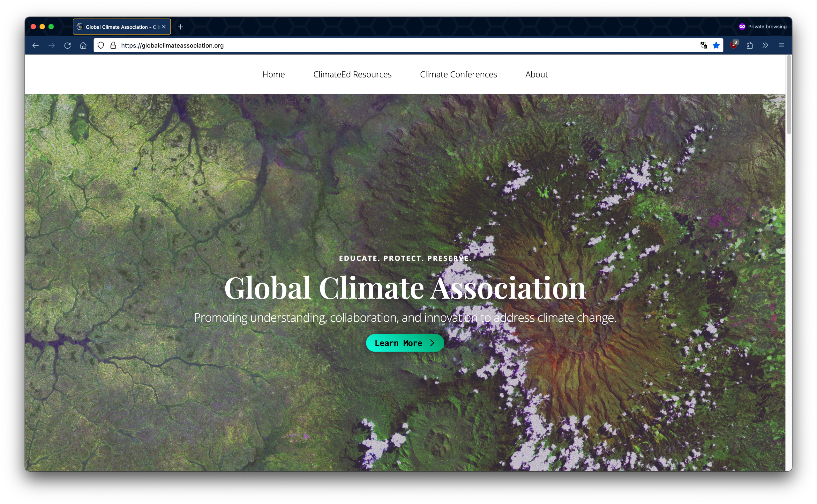
Task: Expand more tools overflow chevrons
Action: pos(765,45)
